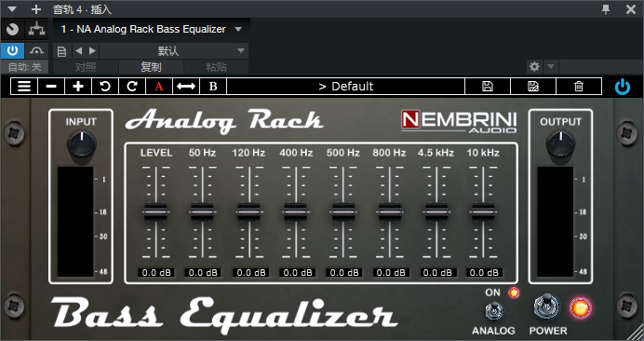Click the 800 Hz 0.0 dB value field
Screen dimensions: 644x341
(391, 273)
